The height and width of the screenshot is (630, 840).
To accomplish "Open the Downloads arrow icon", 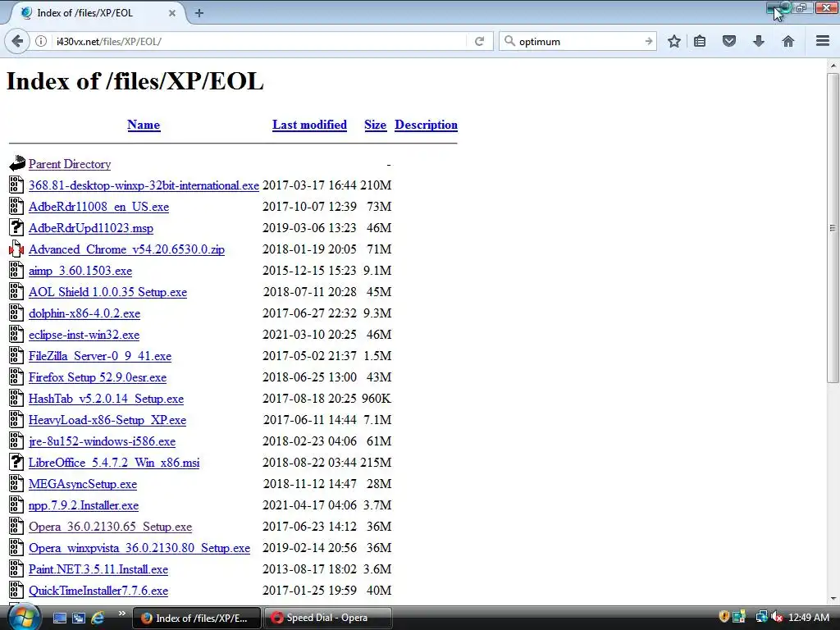I will 758,41.
